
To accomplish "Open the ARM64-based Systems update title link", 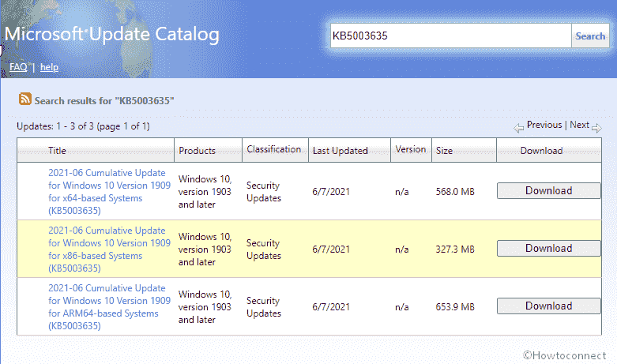I will [x=107, y=307].
